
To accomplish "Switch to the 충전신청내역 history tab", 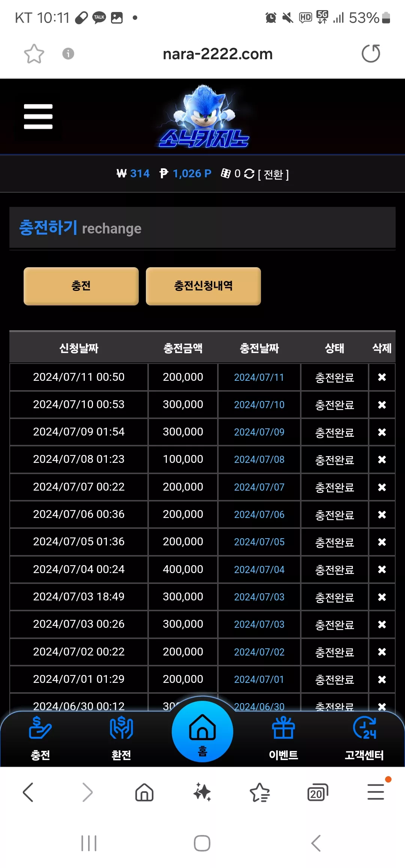I will coord(203,286).
